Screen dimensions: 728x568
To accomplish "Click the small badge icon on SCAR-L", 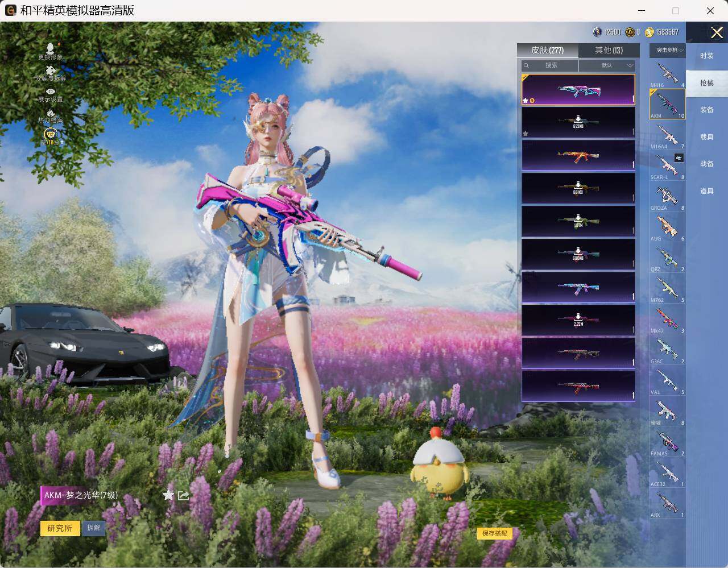I will [x=679, y=157].
